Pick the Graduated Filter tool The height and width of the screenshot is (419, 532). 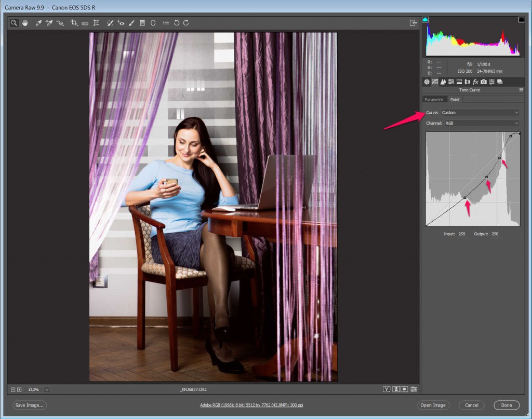(142, 23)
